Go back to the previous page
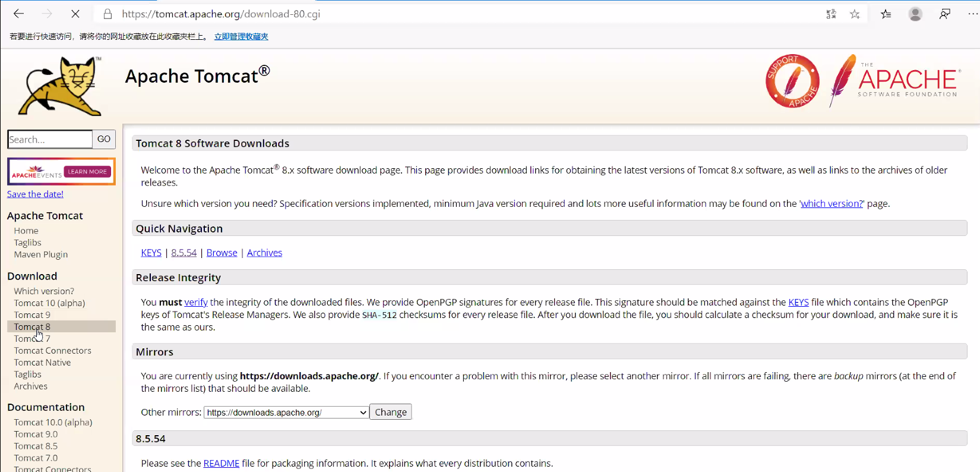Screen dimensions: 980x472 19,14
